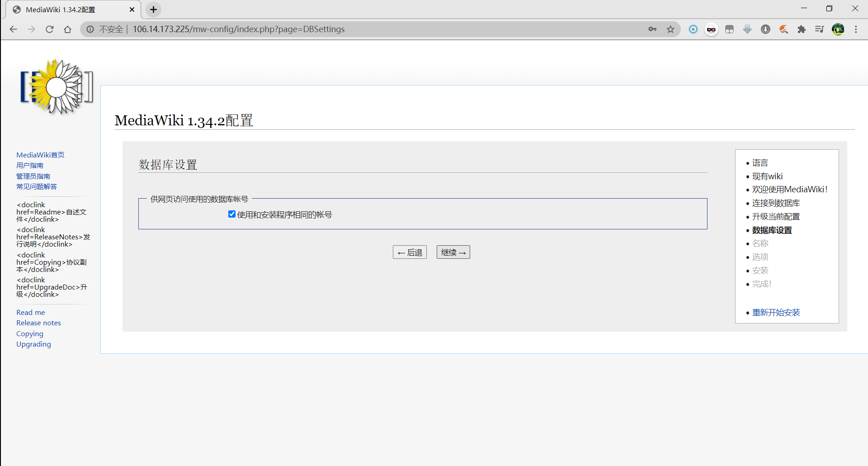Screen dimensions: 868x466
Task: Open 常见问题解答 sidebar link
Action: [x=37, y=186]
